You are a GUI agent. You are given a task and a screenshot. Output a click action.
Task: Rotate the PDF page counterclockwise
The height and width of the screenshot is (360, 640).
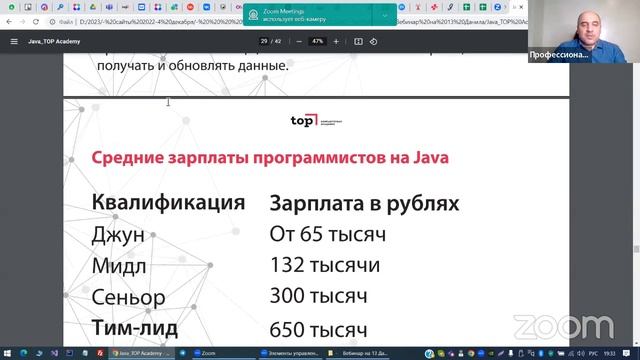tap(373, 42)
